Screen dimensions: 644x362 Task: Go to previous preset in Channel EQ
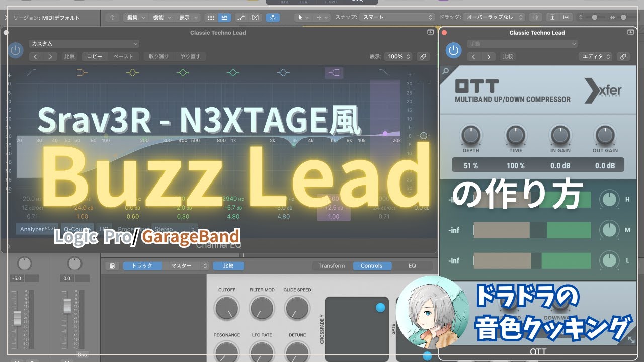click(35, 57)
